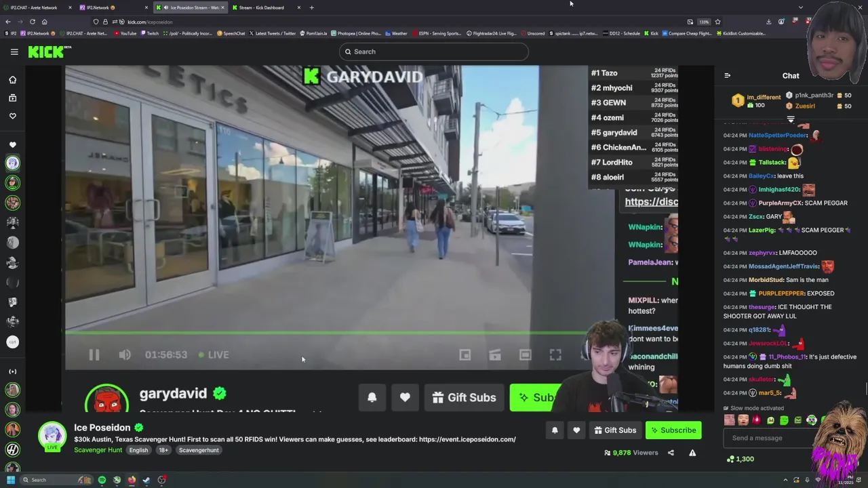The height and width of the screenshot is (488, 868).
Task: Open the YouTube bookmark
Action: click(x=125, y=33)
